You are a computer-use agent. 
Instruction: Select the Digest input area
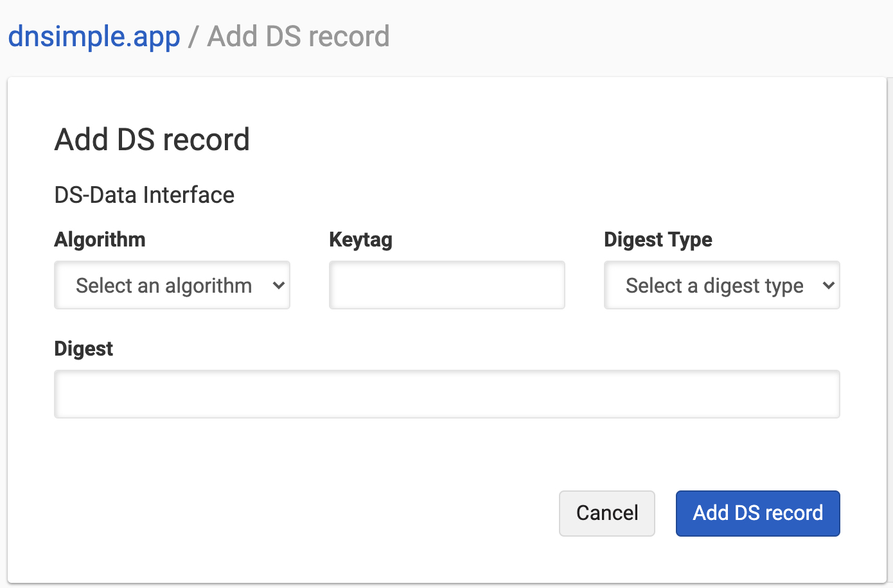pos(446,393)
